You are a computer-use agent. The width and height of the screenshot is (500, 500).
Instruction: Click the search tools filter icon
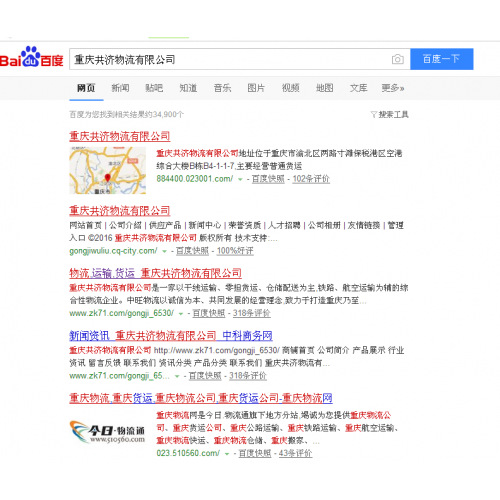coord(374,115)
